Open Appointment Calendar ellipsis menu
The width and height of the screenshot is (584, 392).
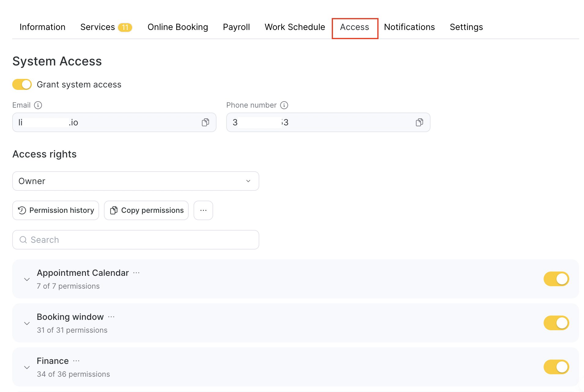(136, 273)
